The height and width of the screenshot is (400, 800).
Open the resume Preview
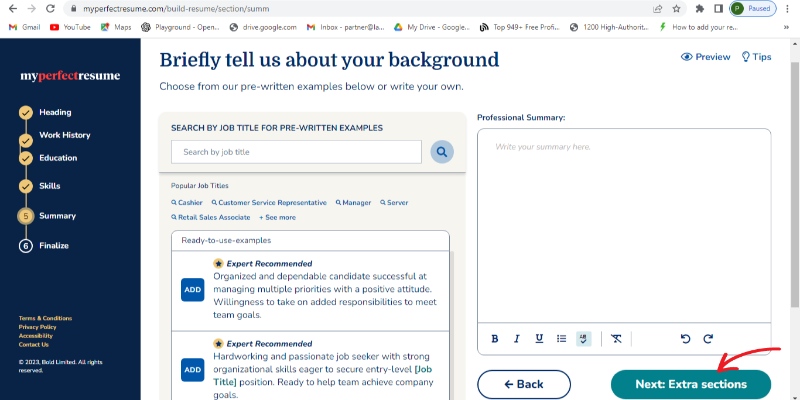pyautogui.click(x=706, y=57)
